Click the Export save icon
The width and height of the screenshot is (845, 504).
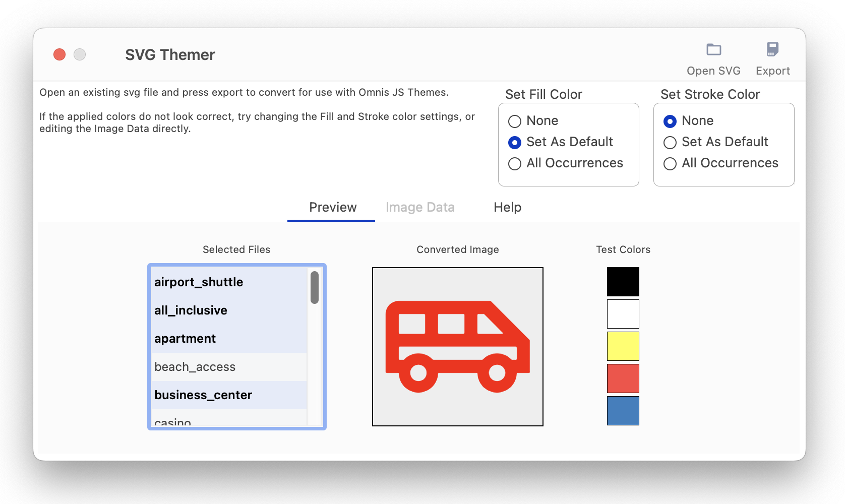pyautogui.click(x=772, y=49)
